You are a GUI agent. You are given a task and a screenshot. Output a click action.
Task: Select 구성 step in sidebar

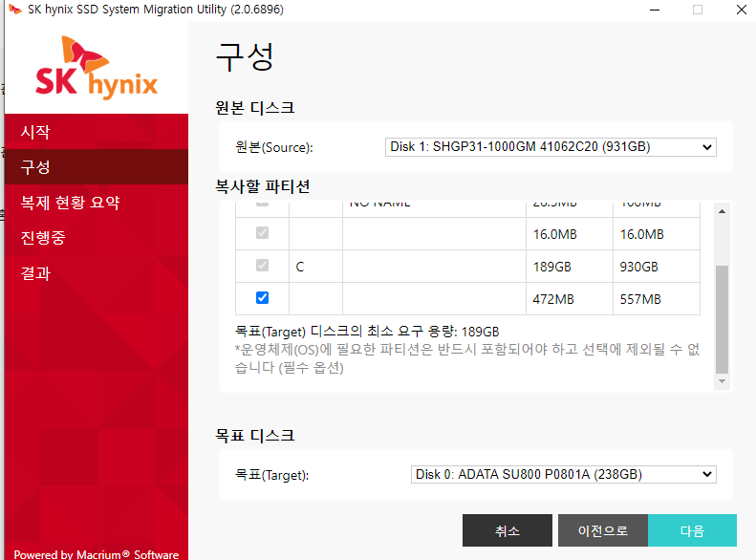pyautogui.click(x=97, y=166)
